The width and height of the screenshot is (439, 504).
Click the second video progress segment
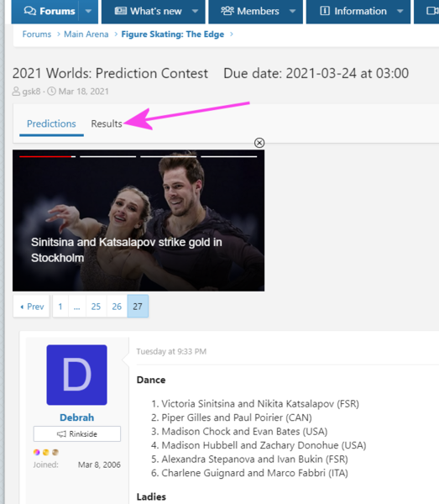pyautogui.click(x=108, y=156)
